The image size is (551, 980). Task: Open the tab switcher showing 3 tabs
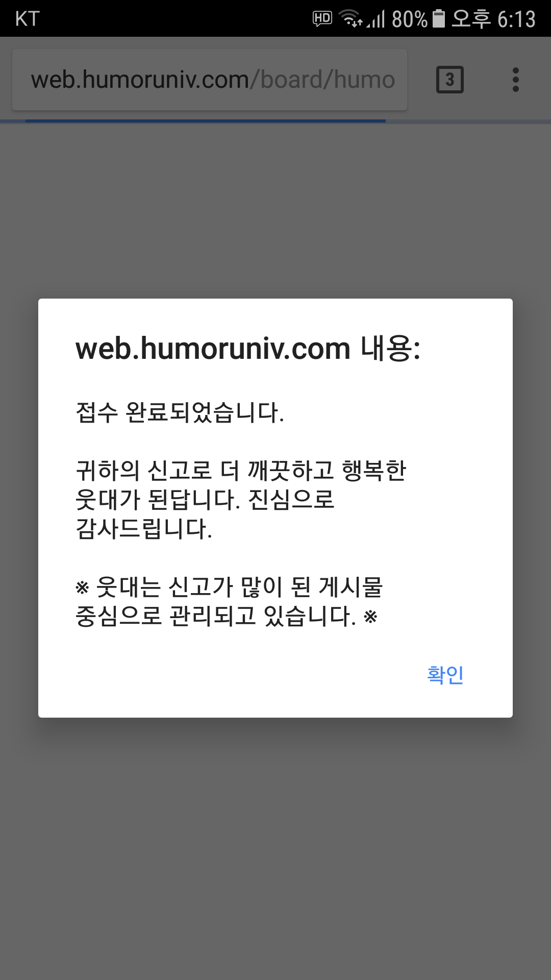pyautogui.click(x=449, y=80)
